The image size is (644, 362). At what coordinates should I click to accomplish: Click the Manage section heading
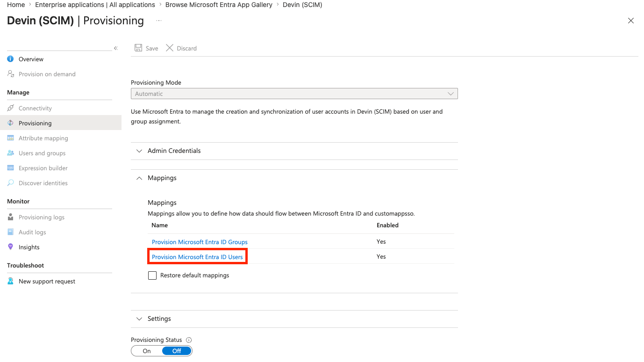point(18,92)
